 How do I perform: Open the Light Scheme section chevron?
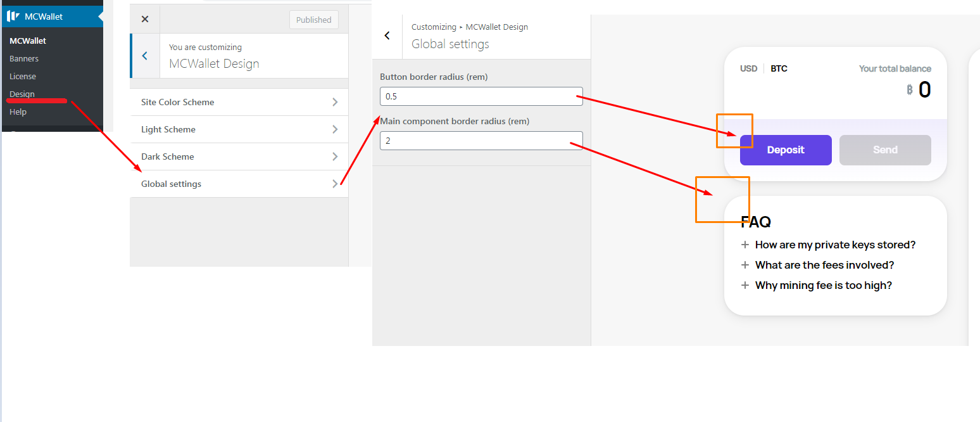coord(335,129)
